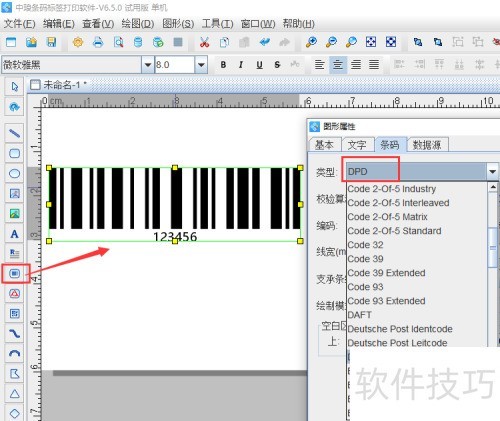The height and width of the screenshot is (421, 500).
Task: Click the Save icon
Action: coord(51,42)
